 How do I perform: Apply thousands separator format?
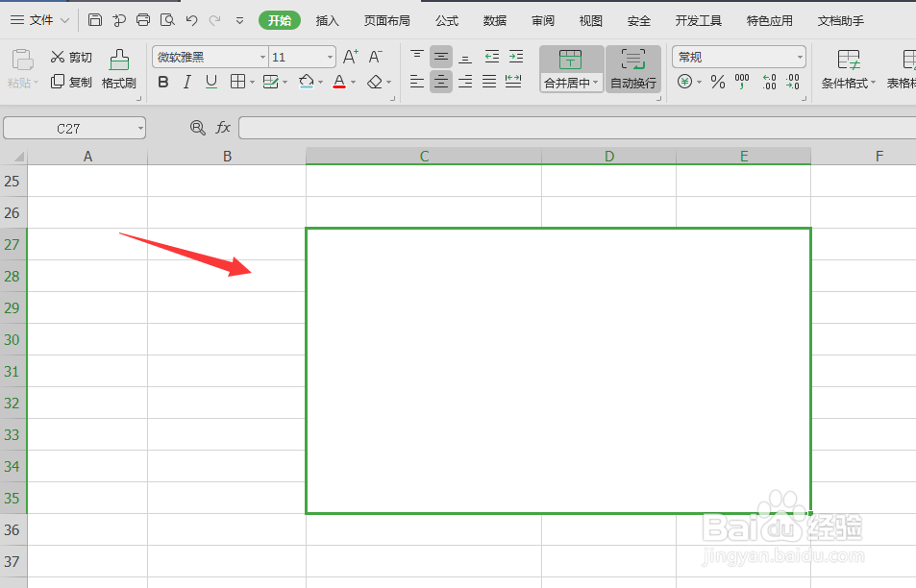pos(742,82)
